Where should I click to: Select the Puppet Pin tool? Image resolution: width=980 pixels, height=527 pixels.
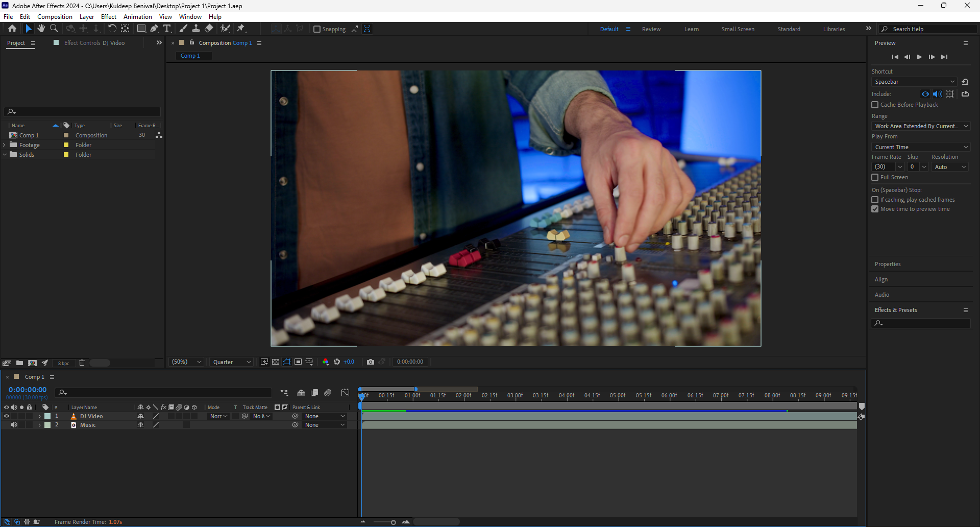coord(241,29)
